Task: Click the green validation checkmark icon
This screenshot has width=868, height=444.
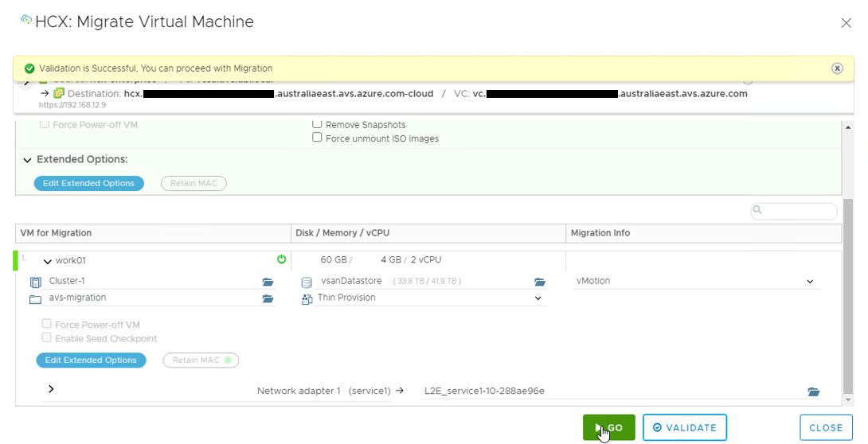Action: click(29, 68)
